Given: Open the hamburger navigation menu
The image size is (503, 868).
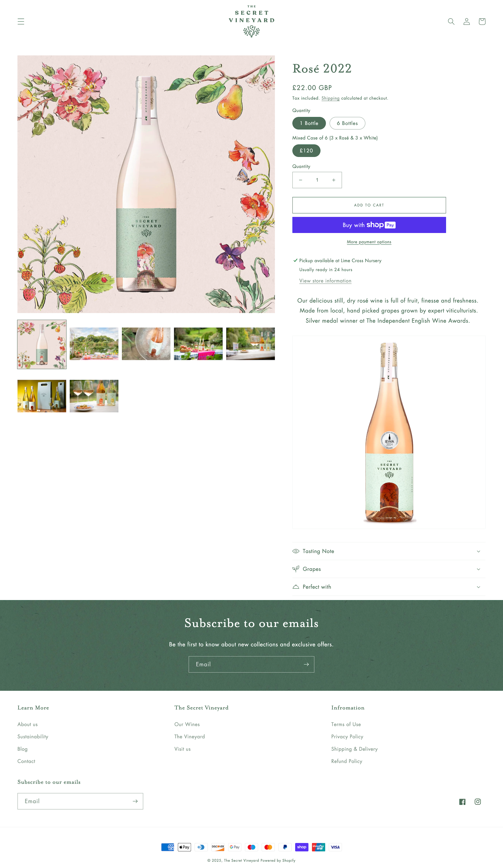Looking at the screenshot, I should pyautogui.click(x=21, y=21).
